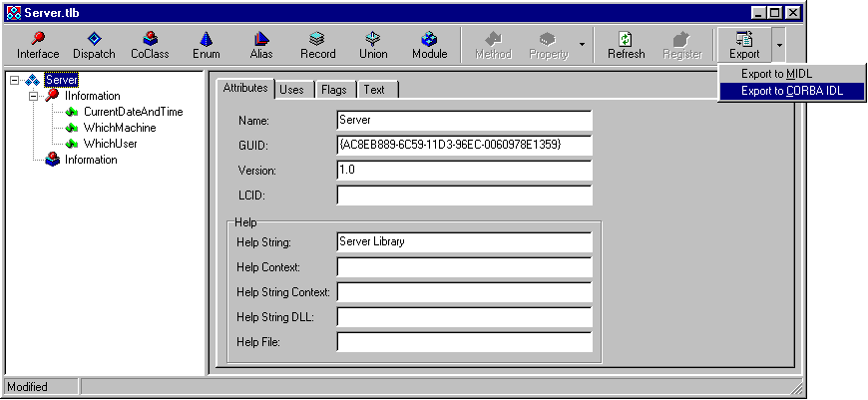
Task: Add a Record to the library
Action: [x=317, y=45]
